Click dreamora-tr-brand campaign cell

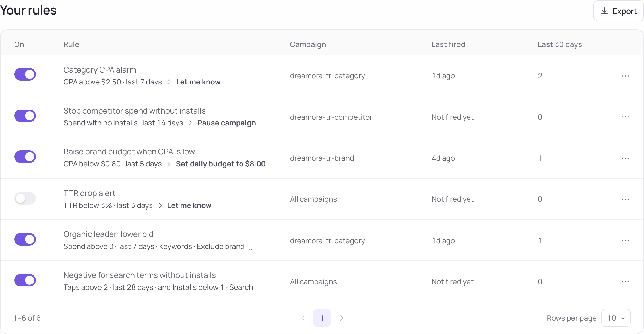(322, 158)
